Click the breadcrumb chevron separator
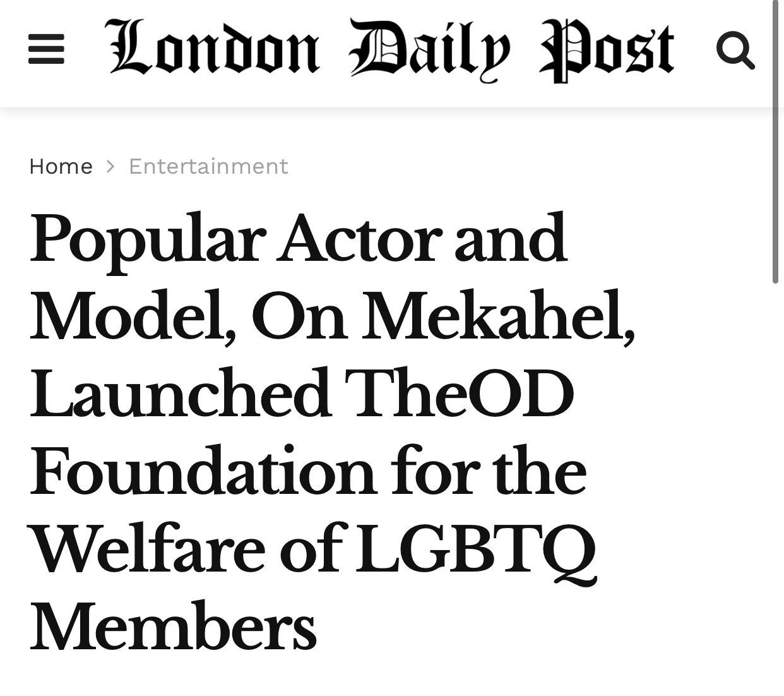Image resolution: width=784 pixels, height=696 pixels. point(111,166)
